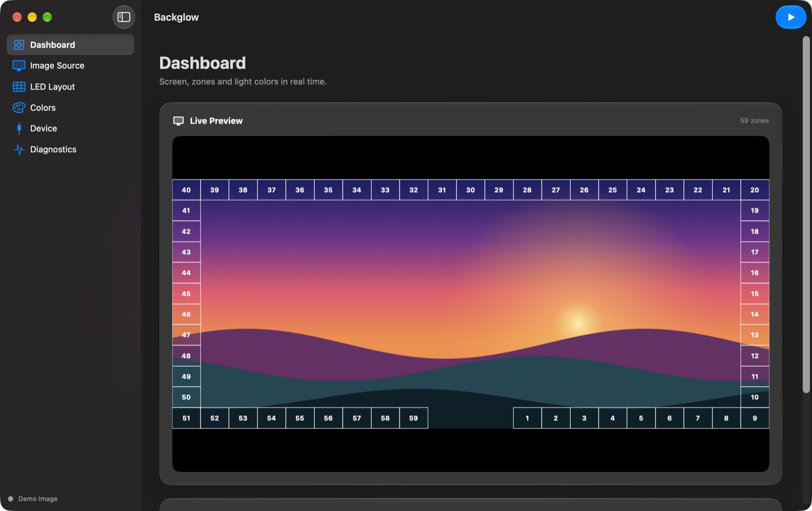Image resolution: width=812 pixels, height=511 pixels.
Task: Open the LED Layout label
Action: click(x=52, y=87)
